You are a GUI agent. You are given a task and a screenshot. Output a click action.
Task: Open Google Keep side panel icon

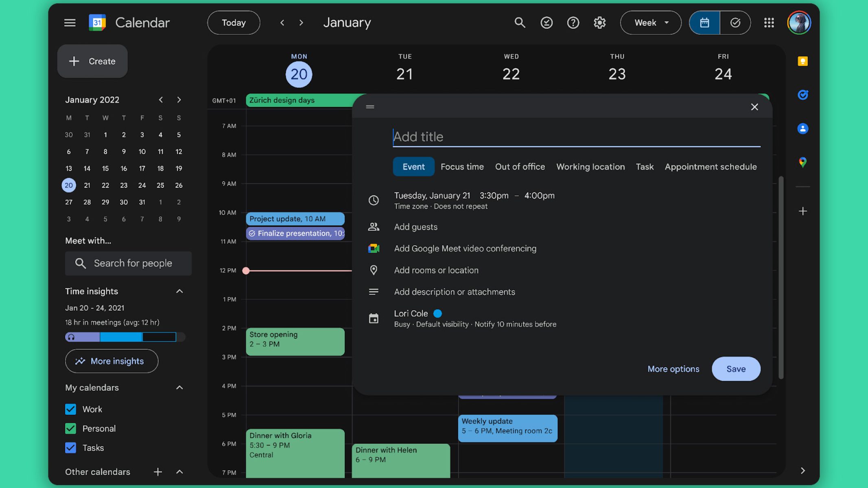tap(802, 61)
